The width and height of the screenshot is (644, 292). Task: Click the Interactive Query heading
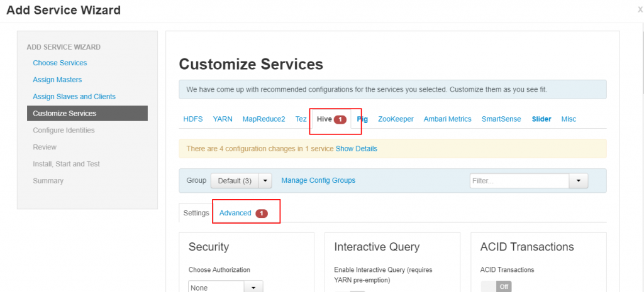[377, 247]
